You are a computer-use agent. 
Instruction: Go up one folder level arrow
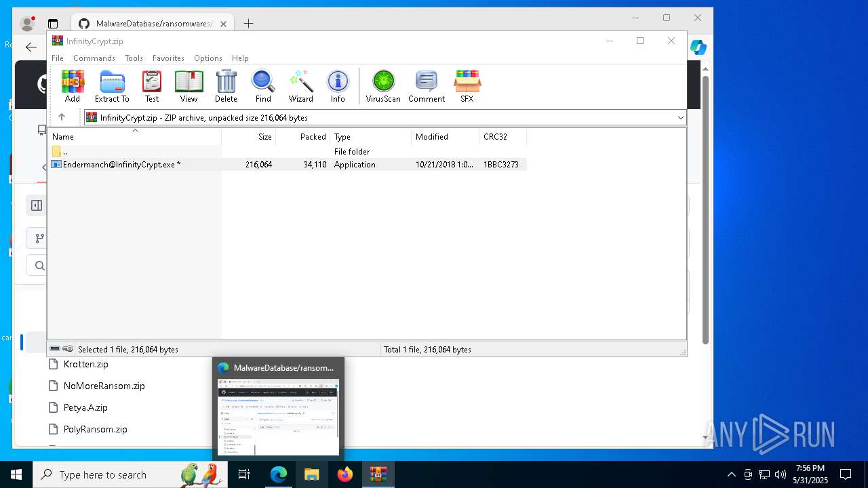[62, 117]
